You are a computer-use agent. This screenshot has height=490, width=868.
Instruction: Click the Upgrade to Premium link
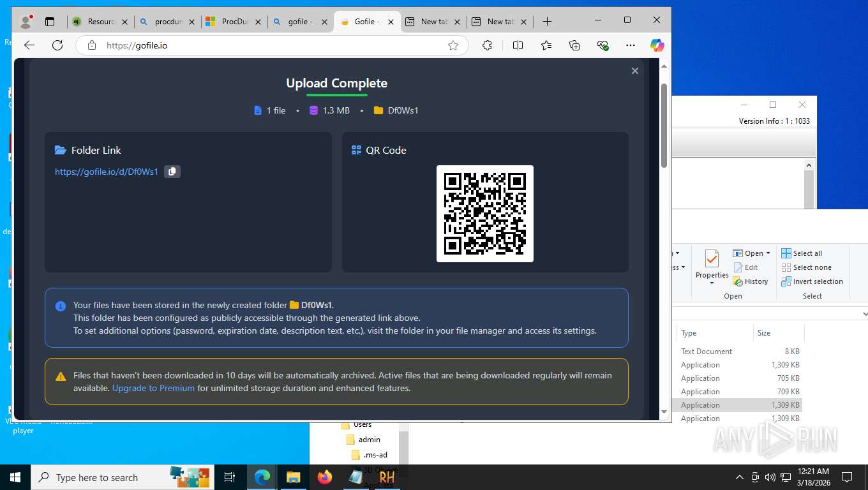[153, 388]
